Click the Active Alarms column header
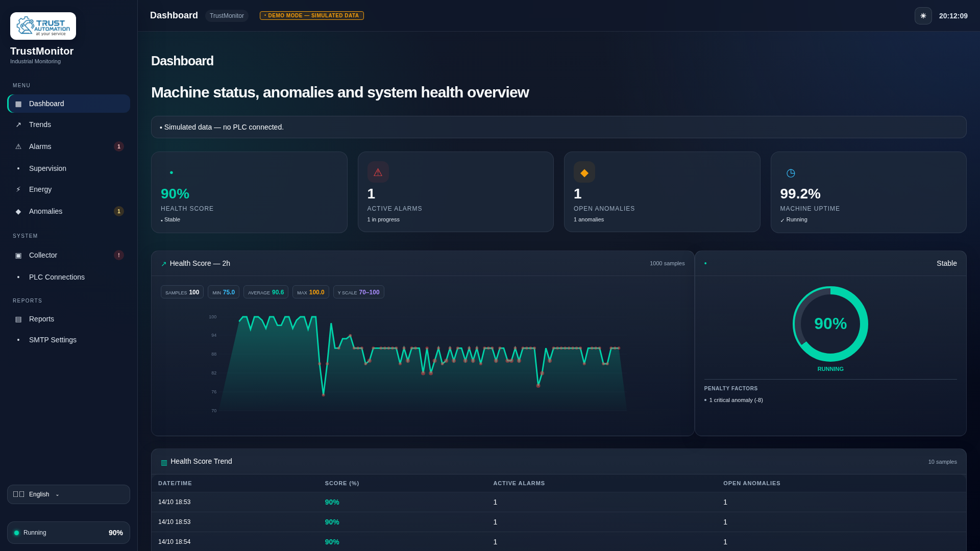Viewport: 980px width, 551px height. point(519,483)
